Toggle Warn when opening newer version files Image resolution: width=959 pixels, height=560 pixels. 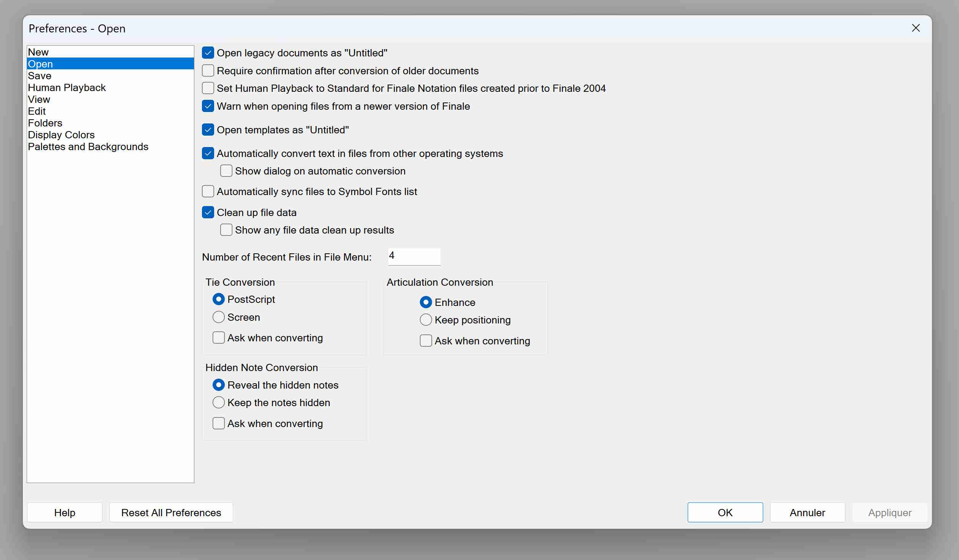[x=208, y=106]
